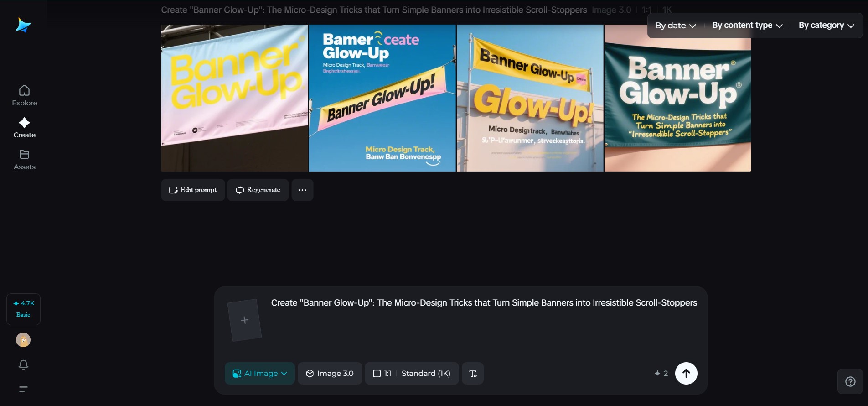
Task: Add a reference image with plus box
Action: tap(245, 320)
